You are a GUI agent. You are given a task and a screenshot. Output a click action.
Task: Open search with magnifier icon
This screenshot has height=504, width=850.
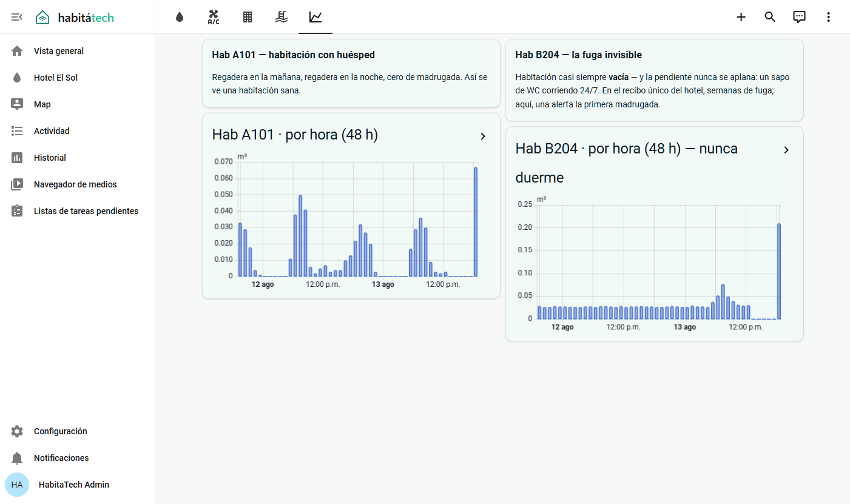click(770, 17)
